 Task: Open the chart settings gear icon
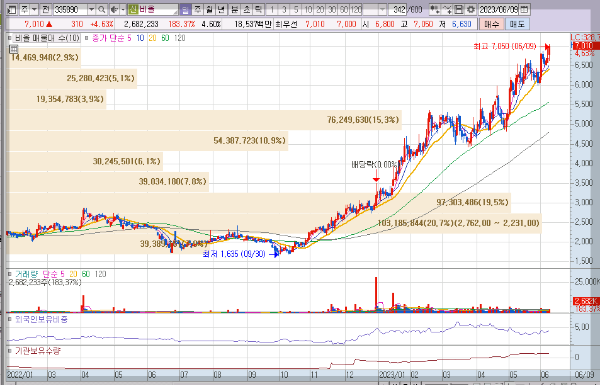click(x=471, y=9)
